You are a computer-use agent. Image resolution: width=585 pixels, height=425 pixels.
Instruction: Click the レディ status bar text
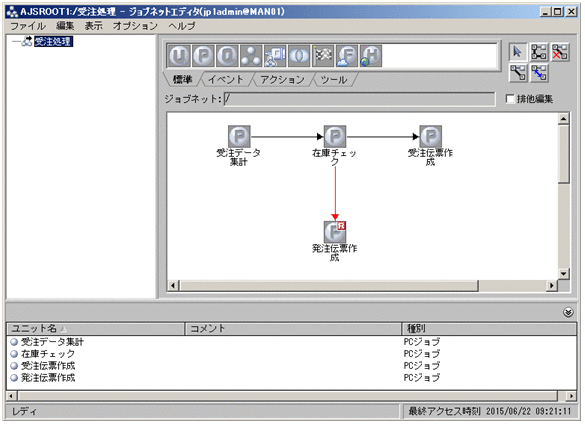pos(24,412)
